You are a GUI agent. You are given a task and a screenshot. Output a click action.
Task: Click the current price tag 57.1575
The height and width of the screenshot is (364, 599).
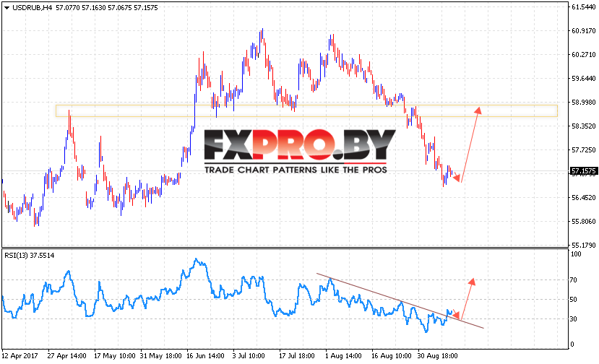(x=583, y=171)
